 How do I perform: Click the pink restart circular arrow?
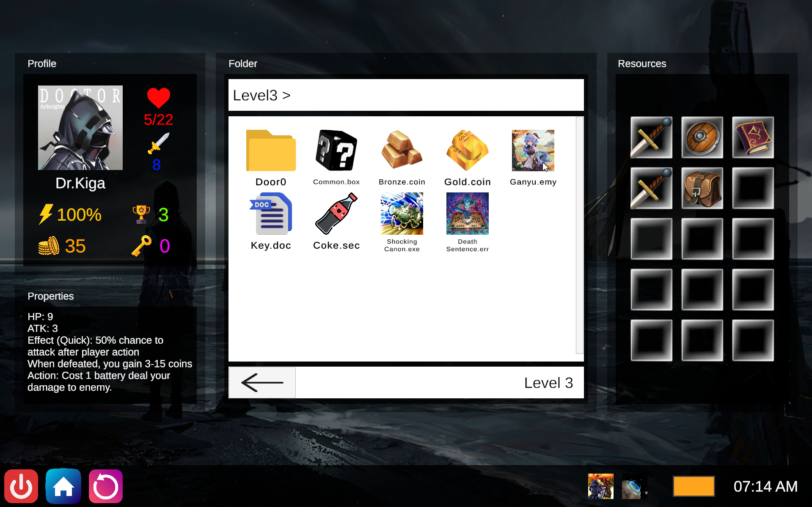(x=106, y=486)
